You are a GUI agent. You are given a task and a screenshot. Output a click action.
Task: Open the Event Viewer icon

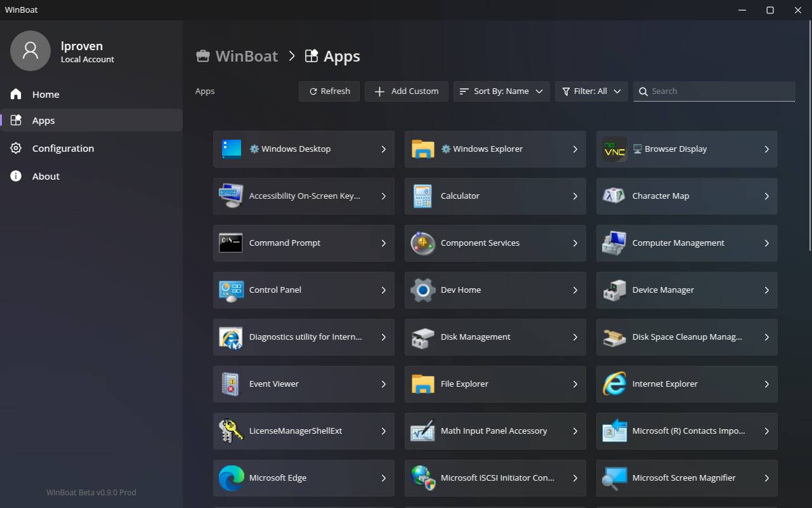pos(231,384)
